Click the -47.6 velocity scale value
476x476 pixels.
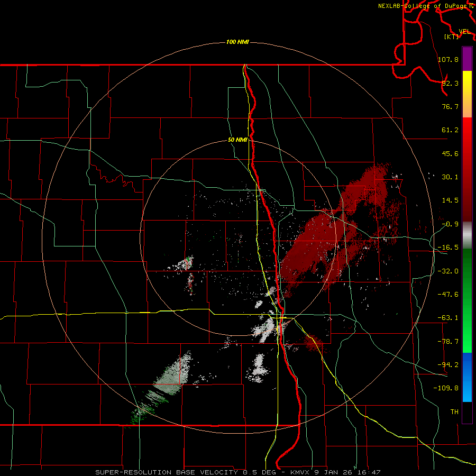(448, 295)
